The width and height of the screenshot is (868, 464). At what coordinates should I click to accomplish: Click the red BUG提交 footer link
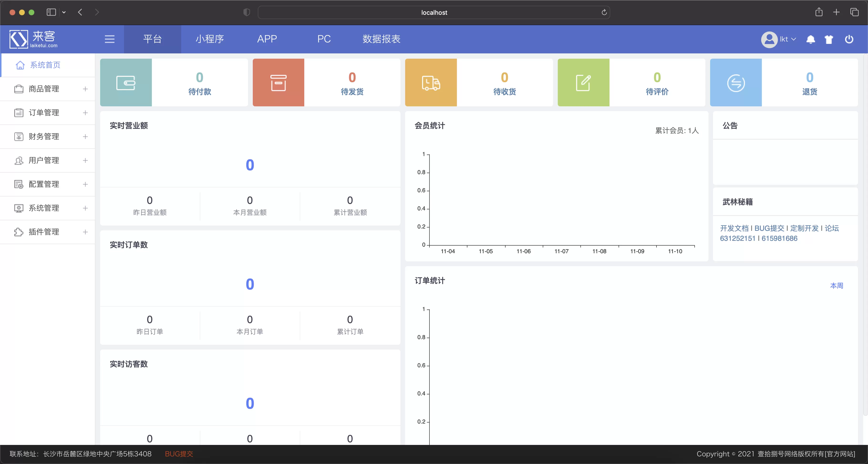coord(179,454)
